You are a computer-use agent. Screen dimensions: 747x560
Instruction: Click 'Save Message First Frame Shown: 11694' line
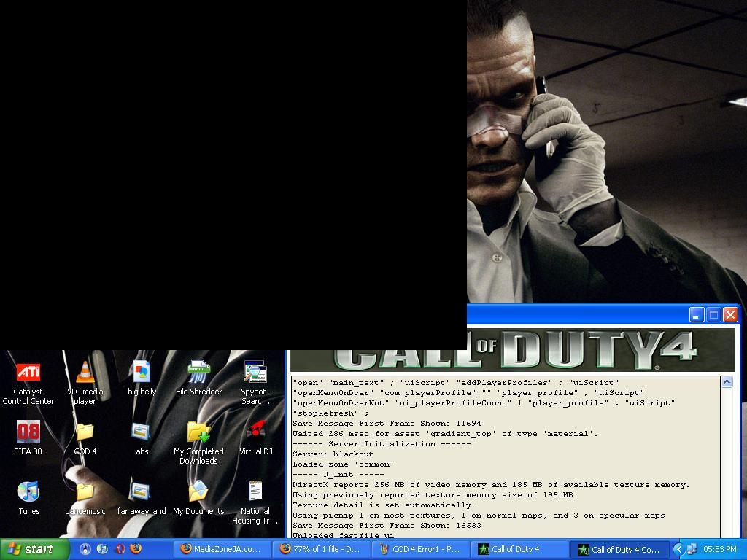(387, 424)
